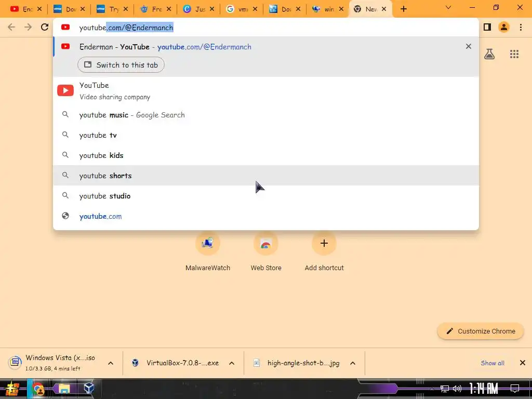
Task: Open the Windows Start button
Action: pyautogui.click(x=13, y=389)
